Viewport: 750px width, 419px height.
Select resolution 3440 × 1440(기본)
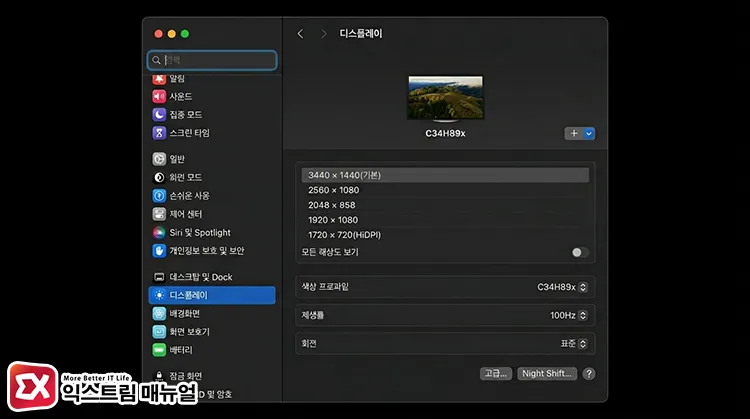(x=445, y=175)
